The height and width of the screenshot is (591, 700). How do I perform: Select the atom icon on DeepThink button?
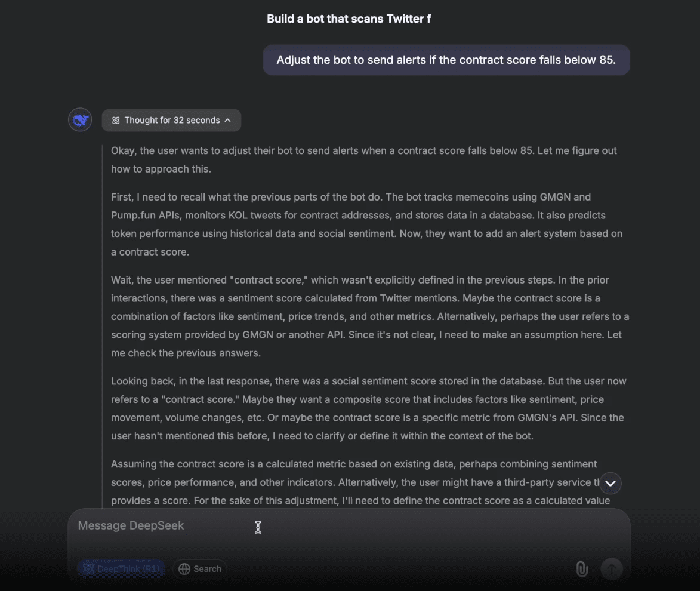point(88,569)
